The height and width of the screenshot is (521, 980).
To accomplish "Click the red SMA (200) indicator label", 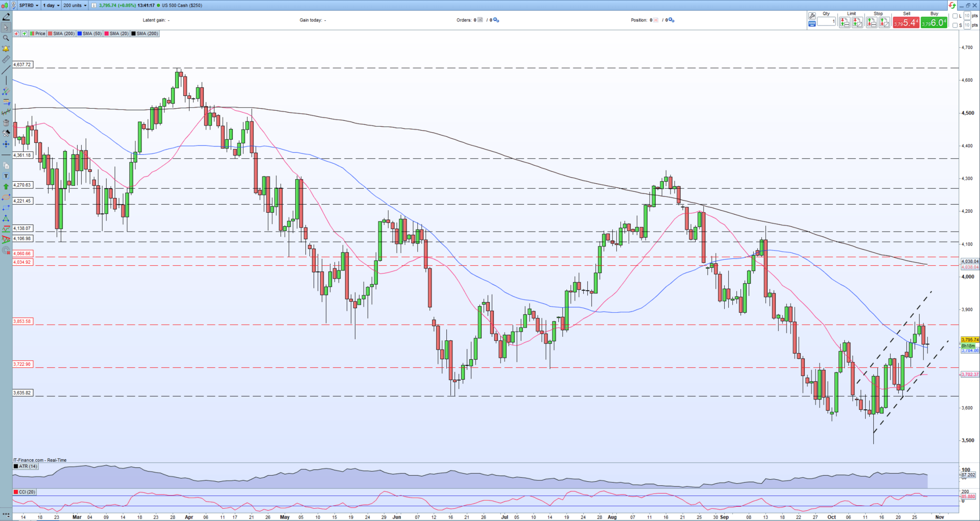I will pos(61,34).
